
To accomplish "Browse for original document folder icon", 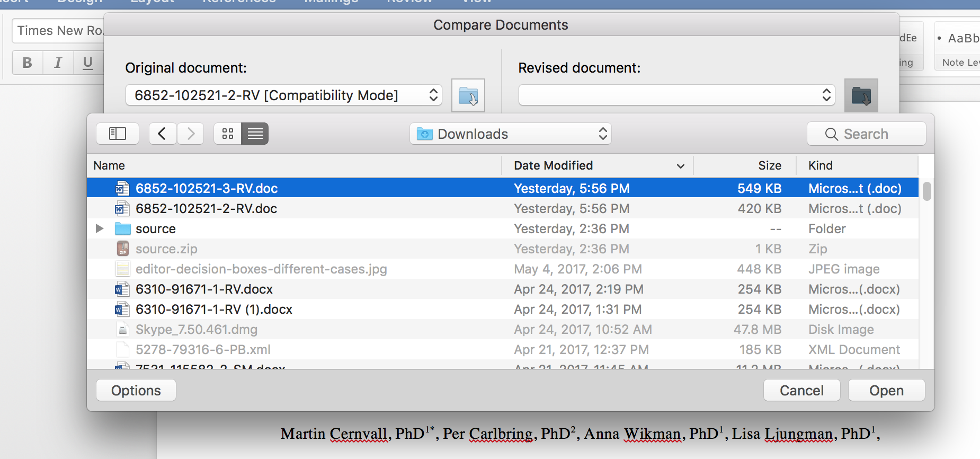I will tap(468, 96).
